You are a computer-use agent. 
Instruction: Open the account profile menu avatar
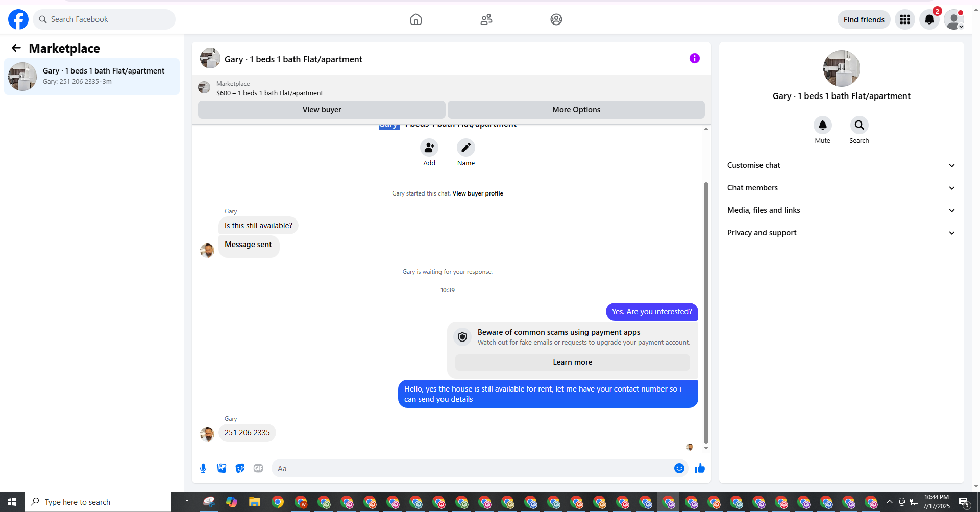954,19
